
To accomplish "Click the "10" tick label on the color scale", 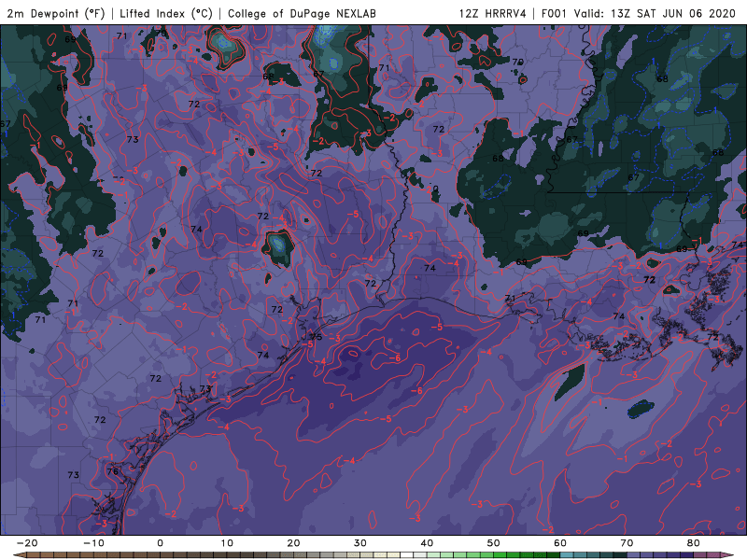I will [227, 543].
